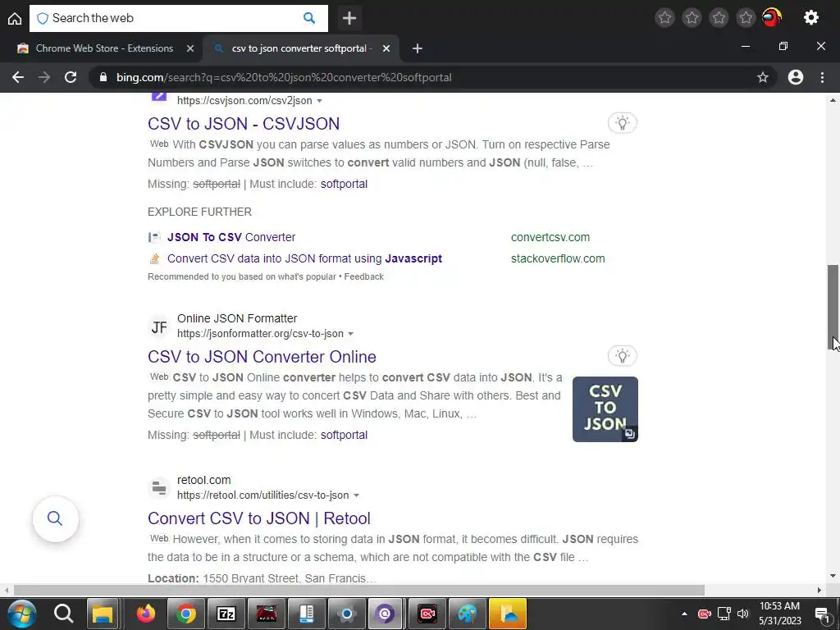Click the vertical scrollbar thumb

click(833, 309)
